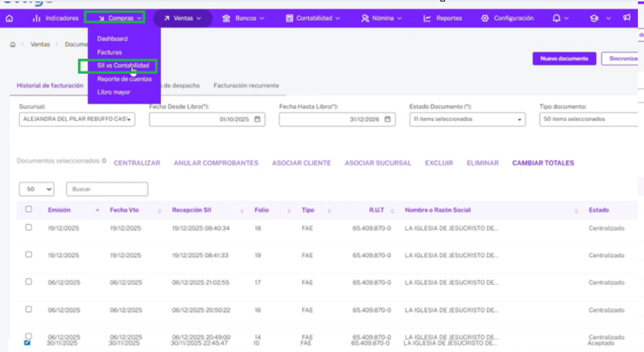Viewport: 644px width, 352px height.
Task: Open the 50 rows-per-page selector
Action: click(x=36, y=189)
